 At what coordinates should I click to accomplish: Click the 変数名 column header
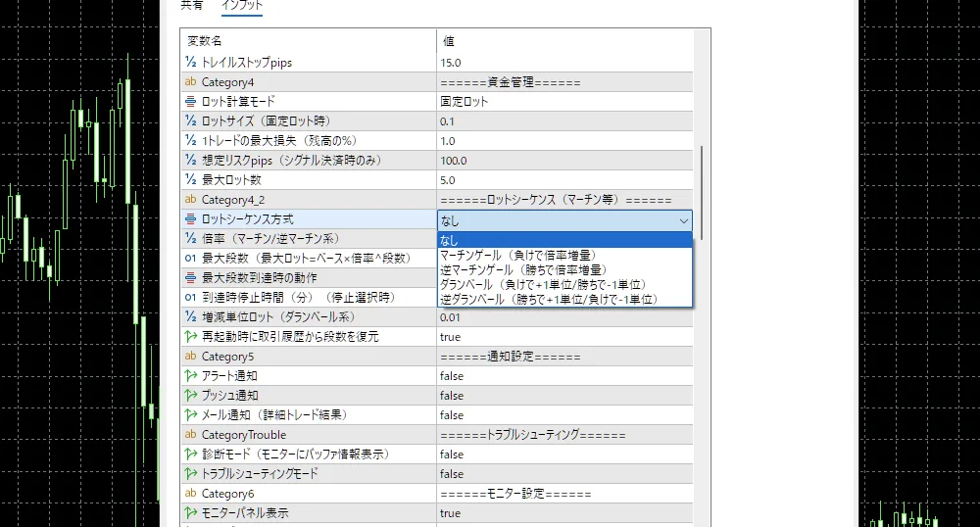pyautogui.click(x=308, y=41)
